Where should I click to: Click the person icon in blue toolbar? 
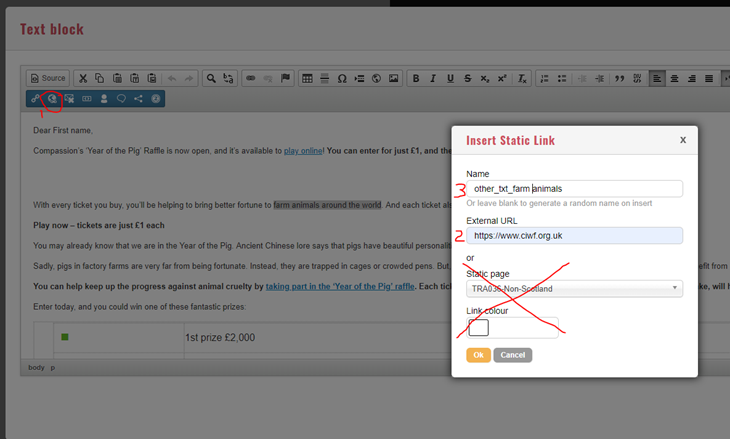point(104,99)
